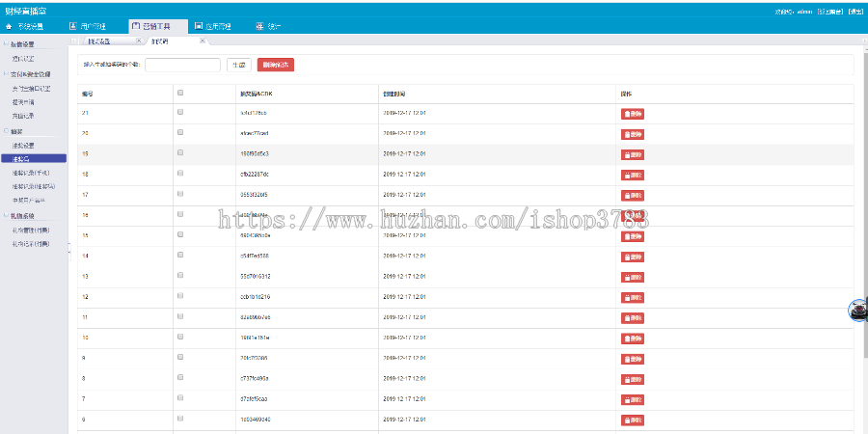
Task: Delete row 19 with its trash button
Action: click(632, 155)
